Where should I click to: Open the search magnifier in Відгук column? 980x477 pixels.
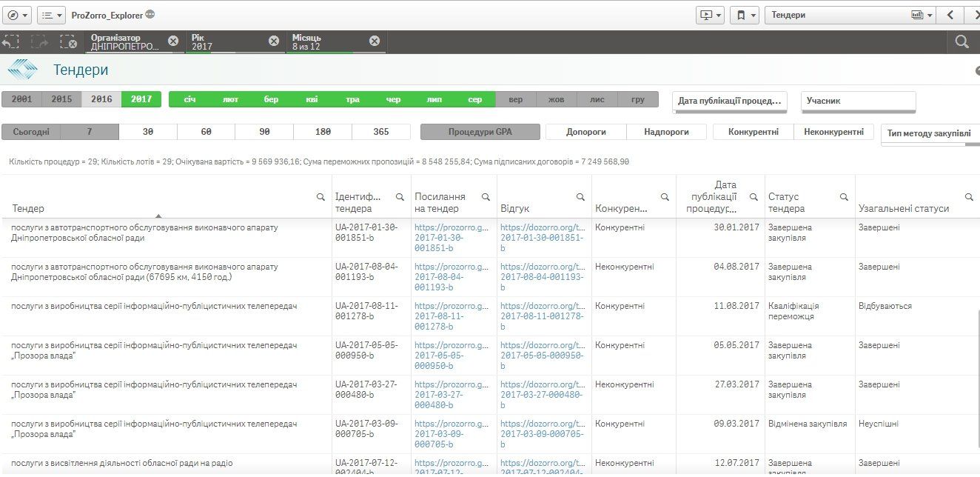click(581, 196)
